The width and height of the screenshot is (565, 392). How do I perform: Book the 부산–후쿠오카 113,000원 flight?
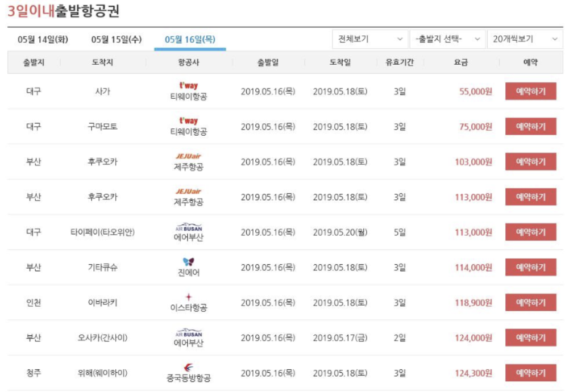[530, 197]
